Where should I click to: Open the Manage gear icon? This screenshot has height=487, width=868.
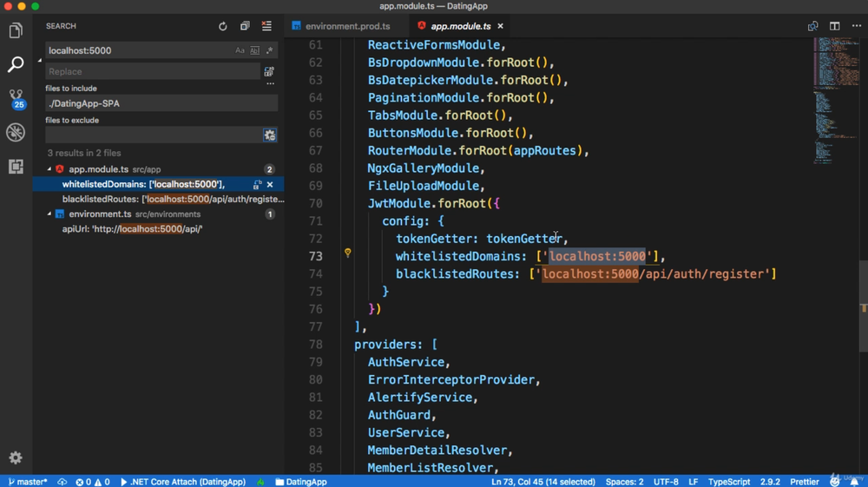pyautogui.click(x=16, y=457)
